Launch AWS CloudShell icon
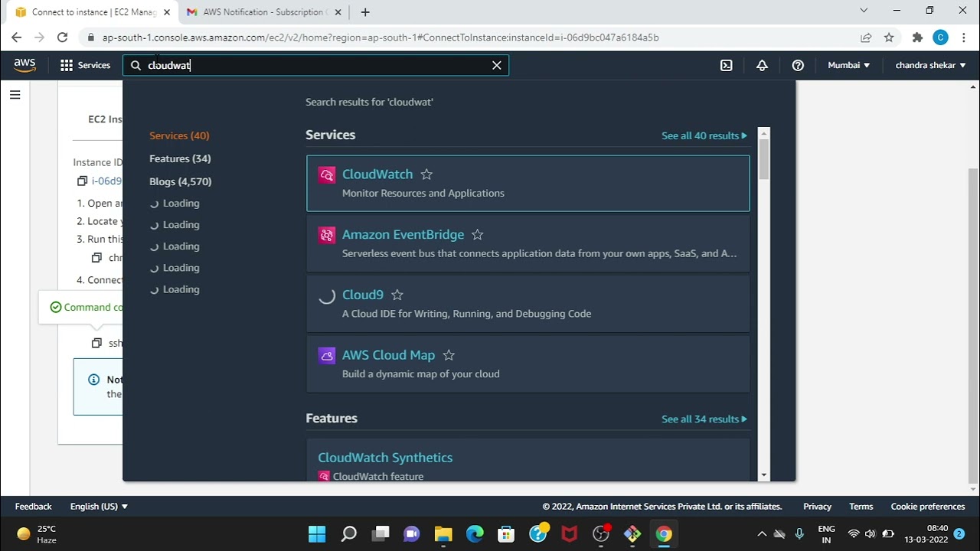 point(727,65)
